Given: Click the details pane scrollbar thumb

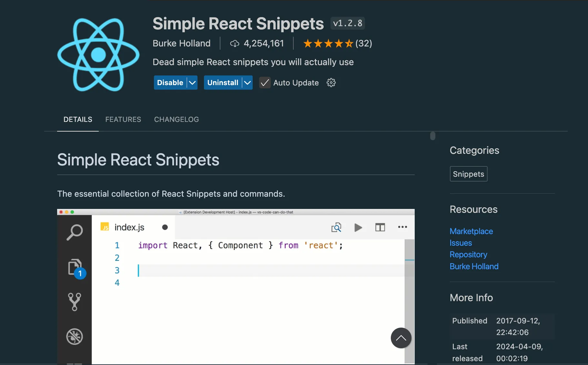Looking at the screenshot, I should pyautogui.click(x=433, y=136).
